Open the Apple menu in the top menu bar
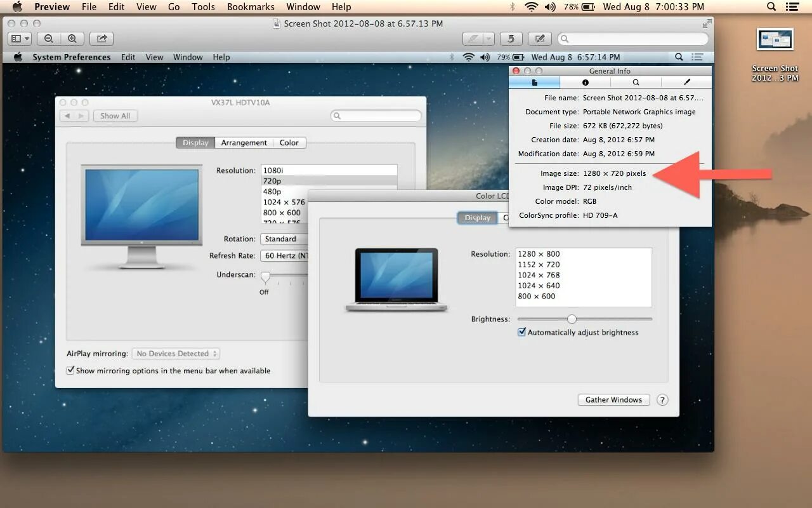This screenshot has height=508, width=812. pyautogui.click(x=17, y=7)
